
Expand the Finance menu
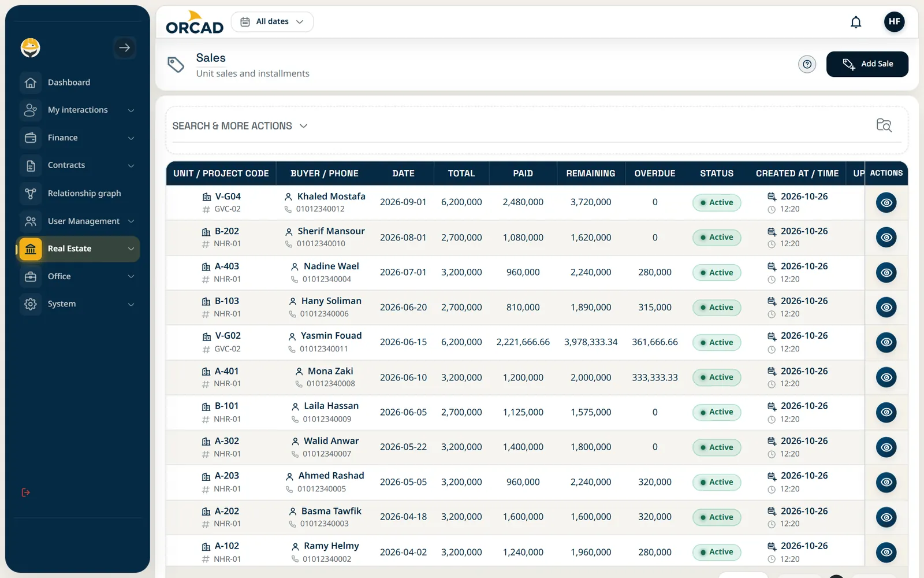point(80,138)
